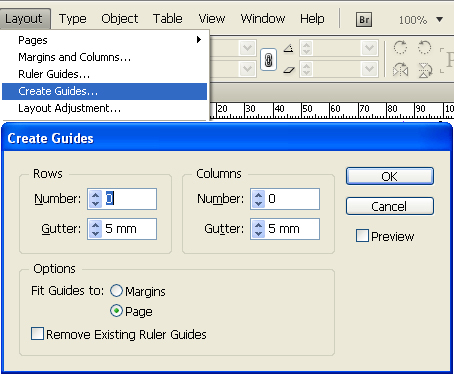Click the shear angle icon
Image resolution: width=454 pixels, height=374 pixels.
(289, 70)
